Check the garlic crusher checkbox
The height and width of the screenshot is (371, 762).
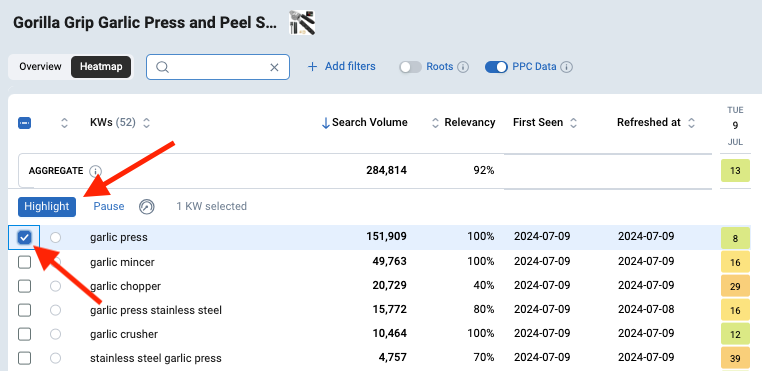coord(24,334)
